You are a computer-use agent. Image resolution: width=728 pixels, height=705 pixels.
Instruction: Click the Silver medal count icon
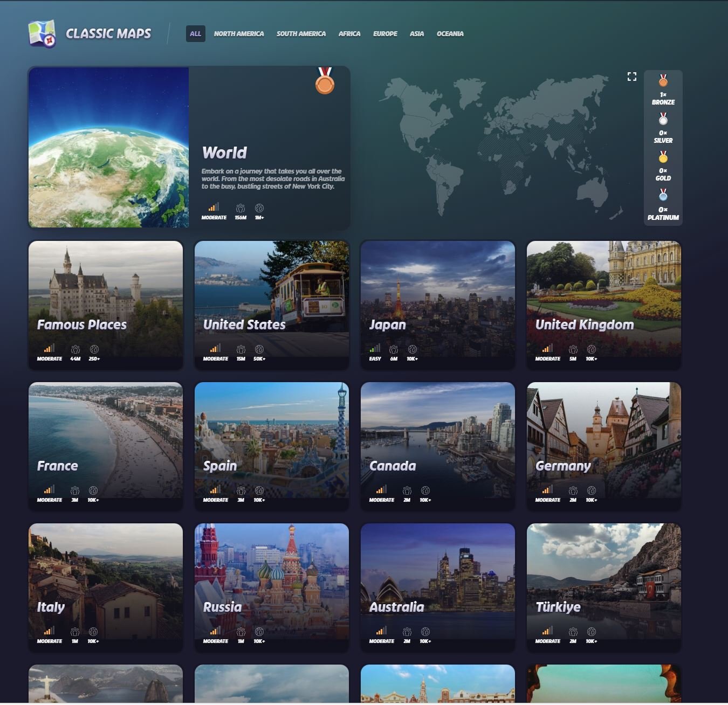(663, 119)
